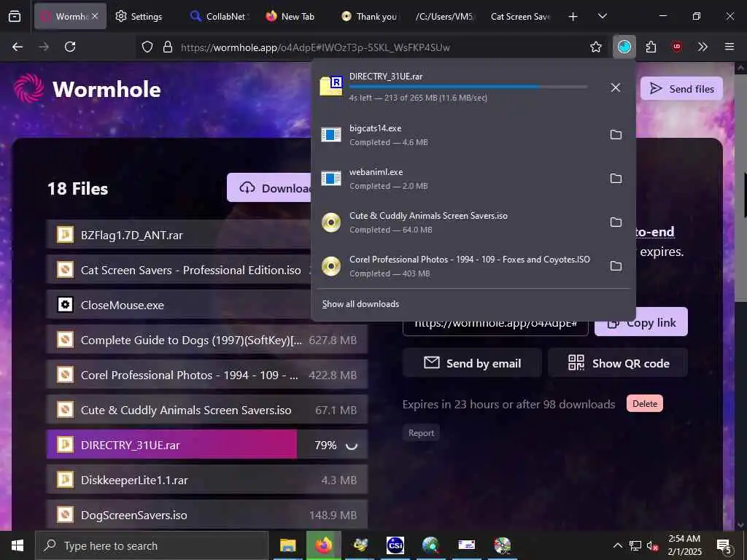Click the BZFlag1.7D_ANT.rar archive icon
Viewport: 747px width, 560px height.
pyautogui.click(x=65, y=234)
